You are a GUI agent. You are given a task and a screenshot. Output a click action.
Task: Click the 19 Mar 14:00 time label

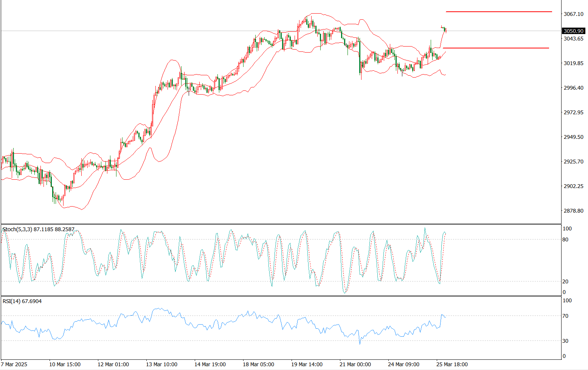pos(307,364)
